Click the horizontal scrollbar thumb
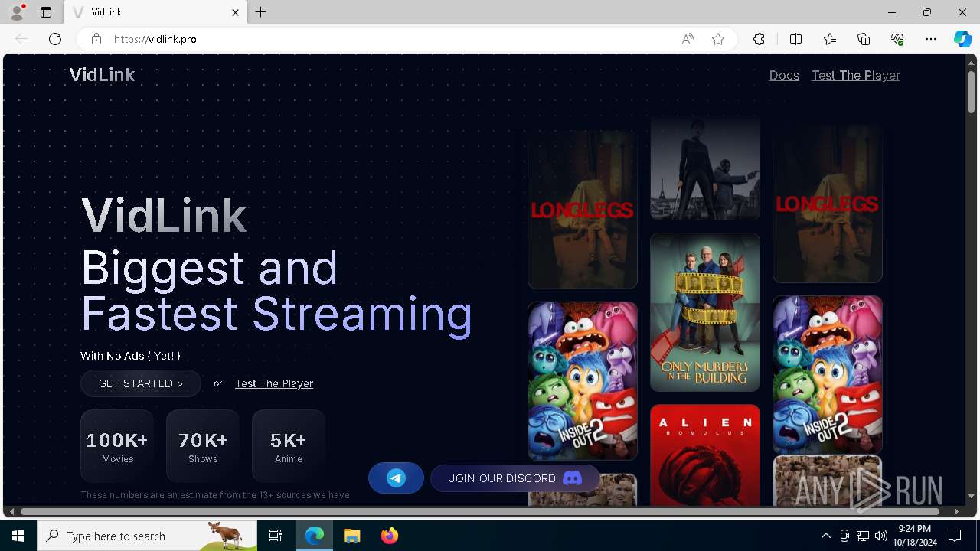The image size is (980, 551). (480, 511)
